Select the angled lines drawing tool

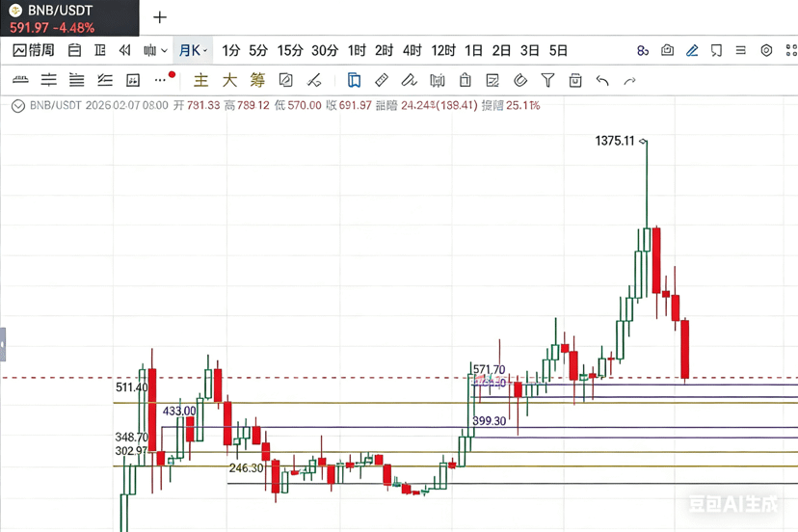point(105,80)
